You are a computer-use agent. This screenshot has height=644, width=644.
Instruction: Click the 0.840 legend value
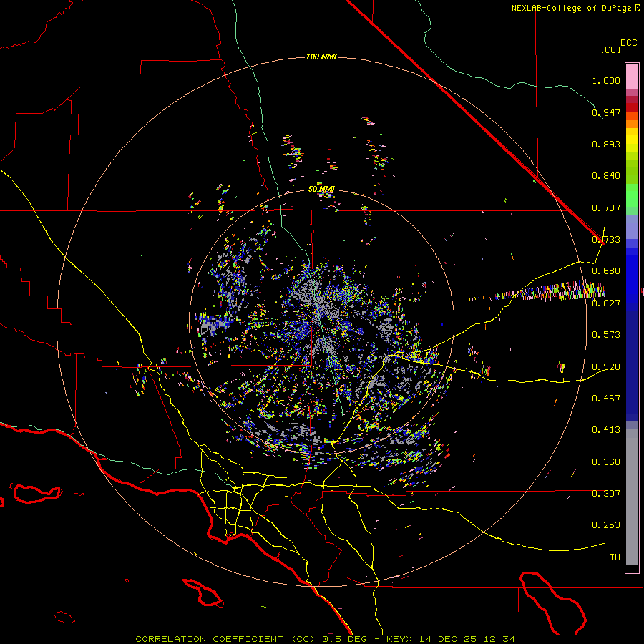pos(606,176)
